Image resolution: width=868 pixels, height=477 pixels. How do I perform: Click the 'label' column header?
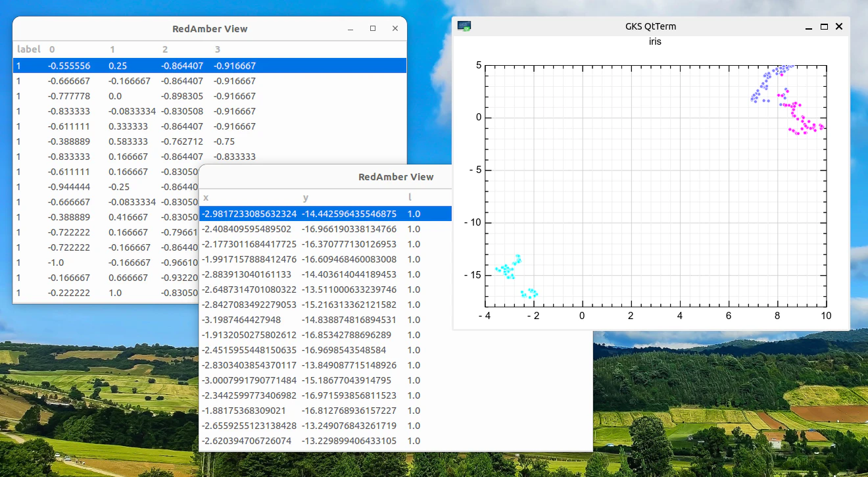[x=29, y=49]
